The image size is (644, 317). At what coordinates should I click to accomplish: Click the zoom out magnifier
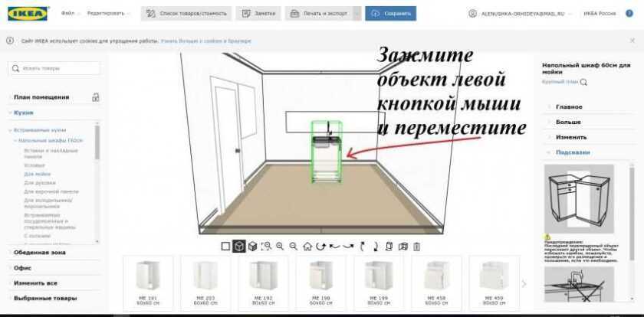tap(293, 247)
